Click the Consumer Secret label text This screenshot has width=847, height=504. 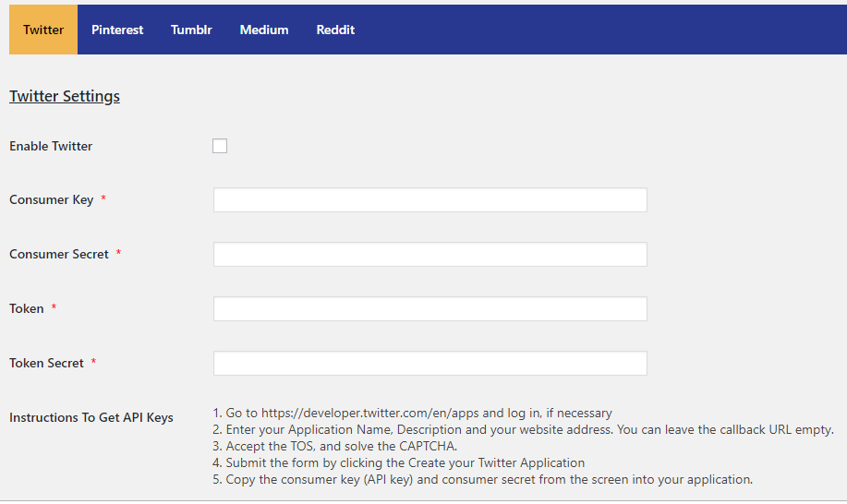(x=59, y=255)
